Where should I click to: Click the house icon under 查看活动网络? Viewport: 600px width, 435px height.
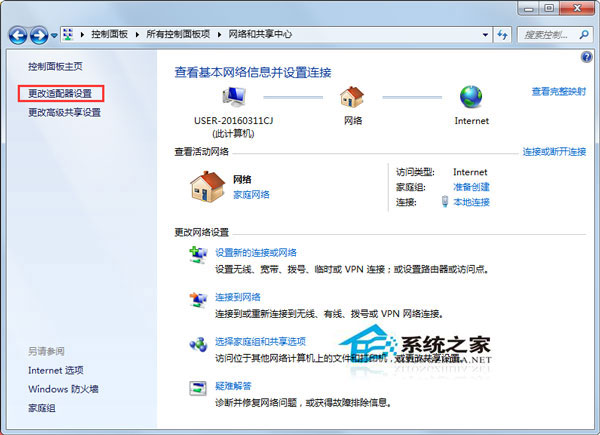206,186
